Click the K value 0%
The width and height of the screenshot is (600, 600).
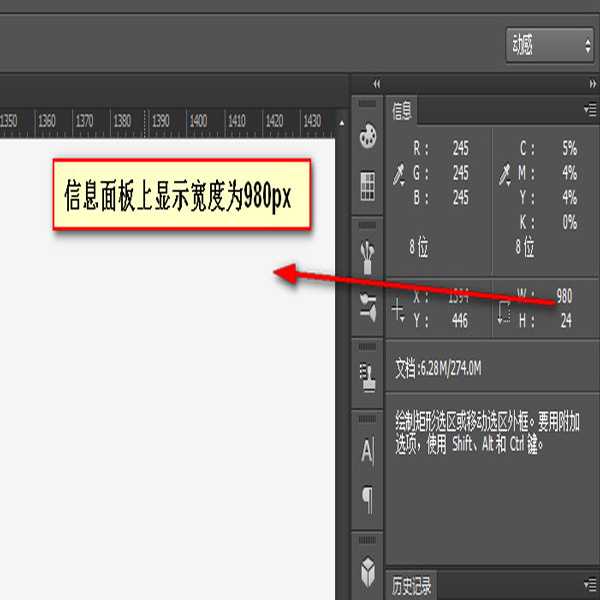[x=569, y=222]
